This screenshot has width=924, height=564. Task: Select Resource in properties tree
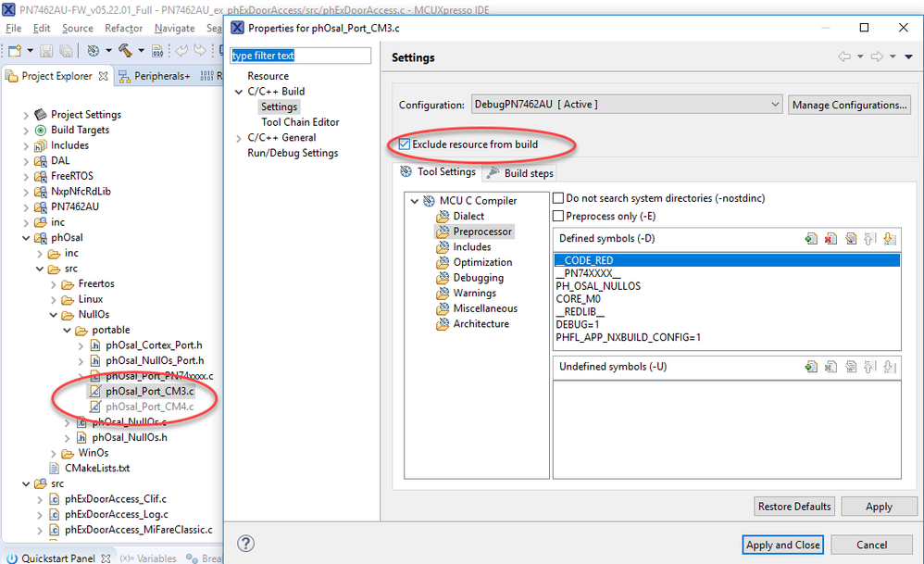(x=268, y=77)
